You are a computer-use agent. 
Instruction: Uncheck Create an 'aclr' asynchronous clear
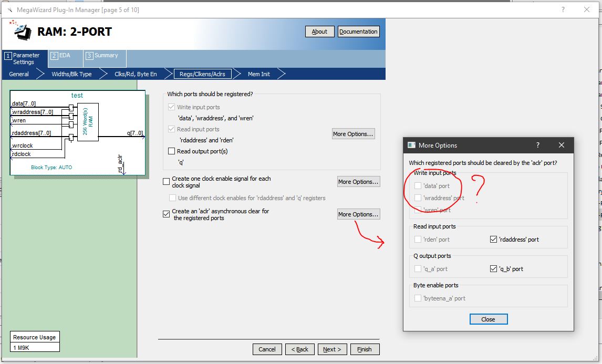point(166,214)
